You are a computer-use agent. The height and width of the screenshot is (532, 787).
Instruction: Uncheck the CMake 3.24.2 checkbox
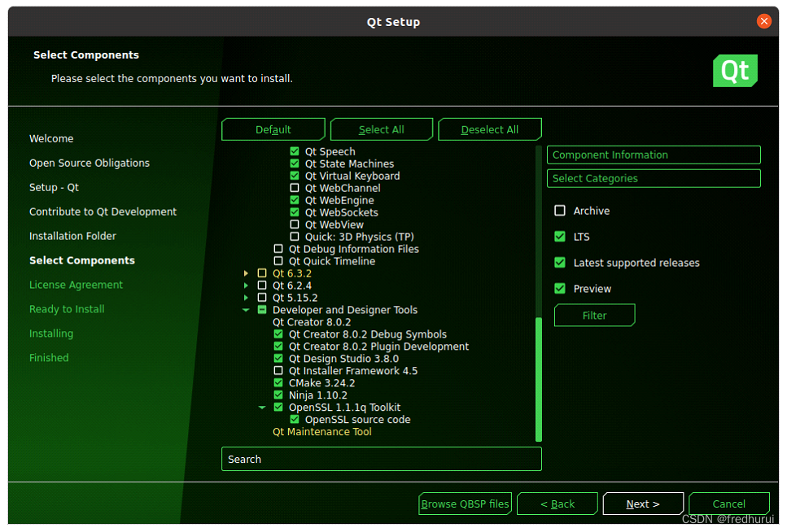278,382
